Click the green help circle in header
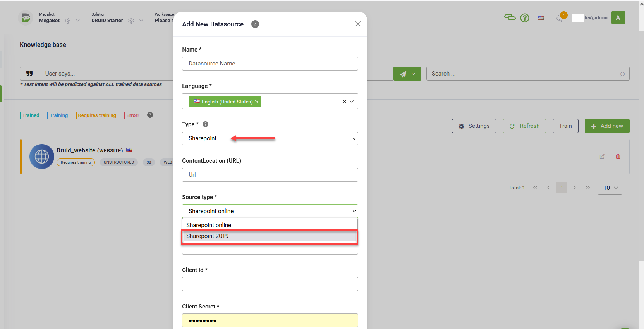 click(524, 18)
